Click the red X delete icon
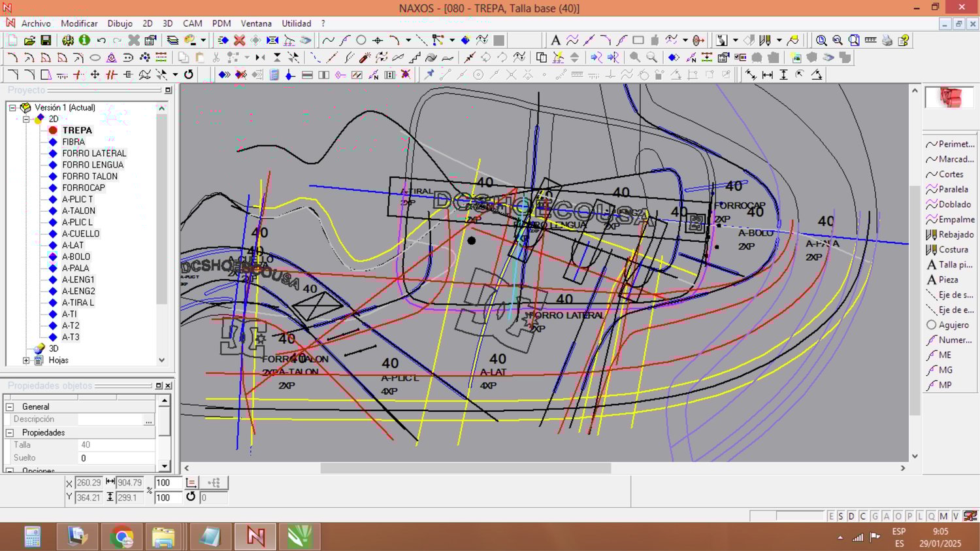 239,41
